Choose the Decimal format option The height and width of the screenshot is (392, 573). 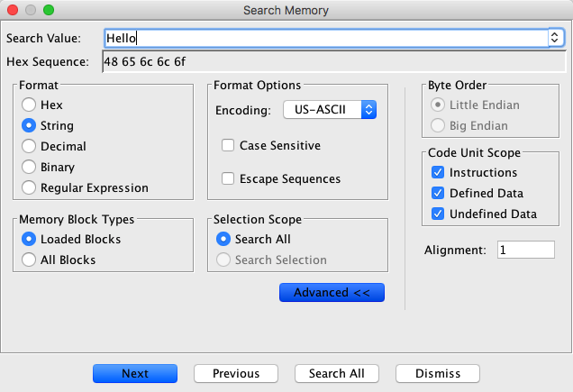30,146
